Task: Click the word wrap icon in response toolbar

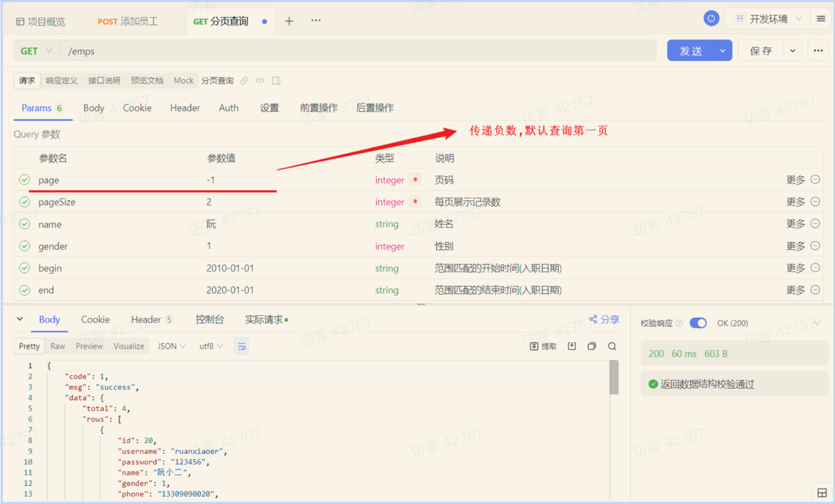Action: pos(241,347)
